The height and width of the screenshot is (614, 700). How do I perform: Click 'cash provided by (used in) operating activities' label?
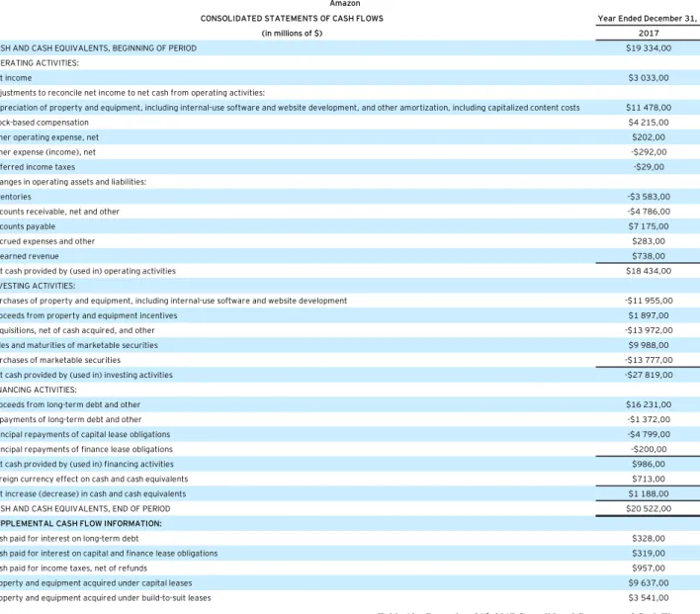click(91, 271)
